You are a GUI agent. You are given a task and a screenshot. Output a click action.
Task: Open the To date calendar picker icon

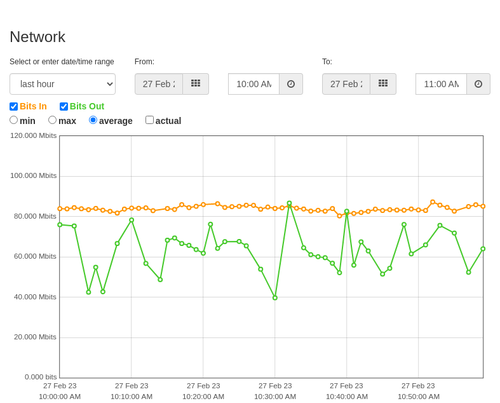click(383, 84)
